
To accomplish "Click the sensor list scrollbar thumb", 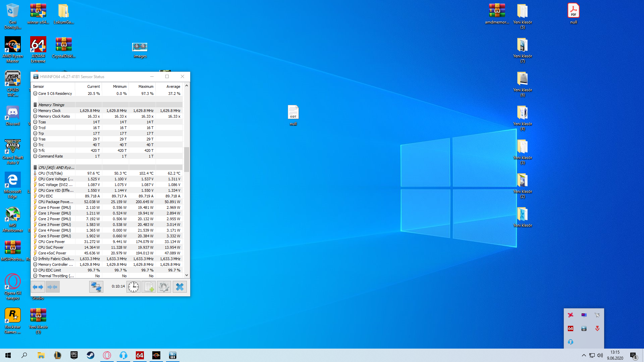I will point(186,159).
